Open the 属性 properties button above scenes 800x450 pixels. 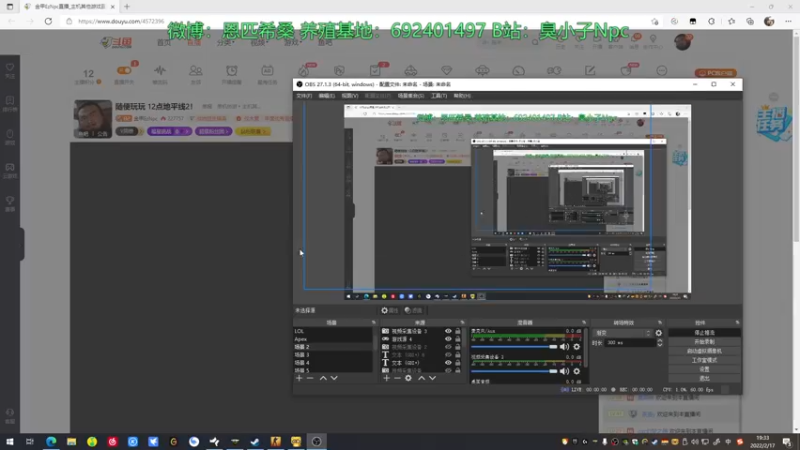tap(389, 310)
